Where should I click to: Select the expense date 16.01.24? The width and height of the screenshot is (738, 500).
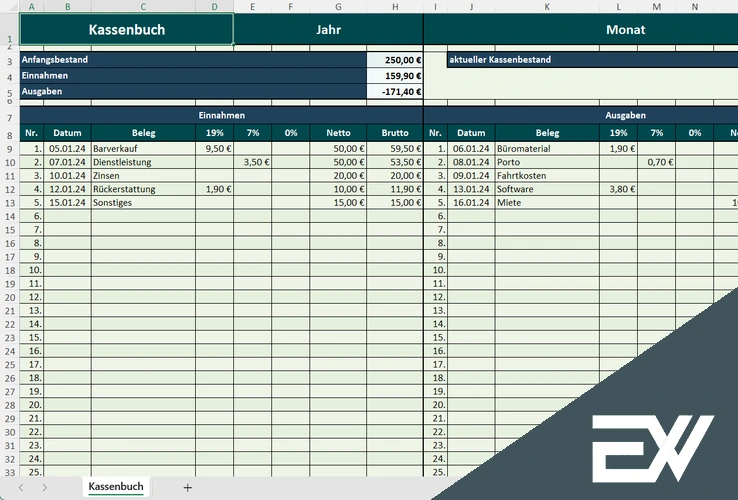click(x=471, y=203)
